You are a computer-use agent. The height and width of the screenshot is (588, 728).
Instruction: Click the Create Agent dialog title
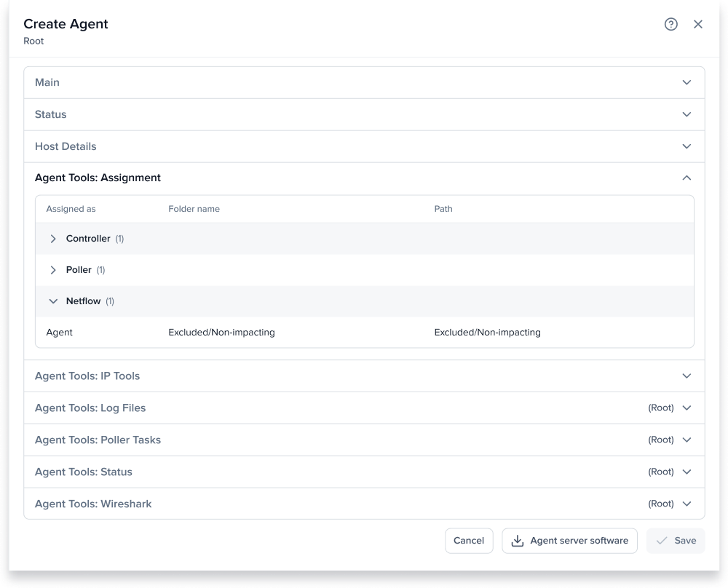coord(66,24)
